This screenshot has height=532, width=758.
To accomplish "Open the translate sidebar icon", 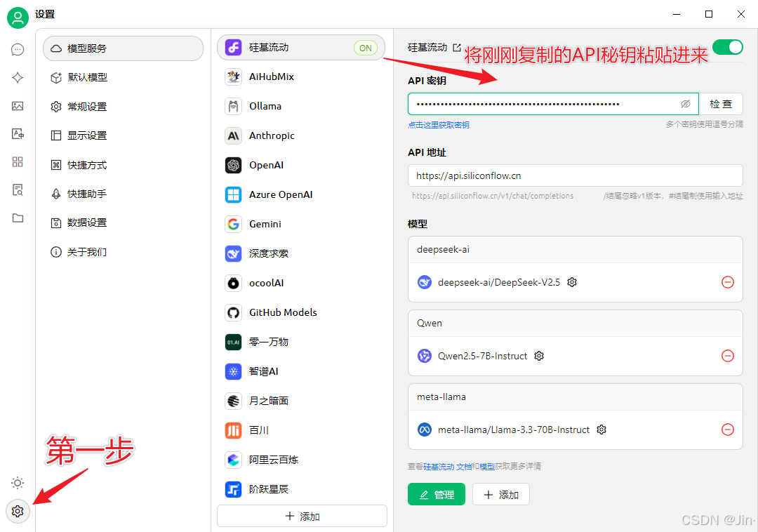I will click(x=18, y=134).
